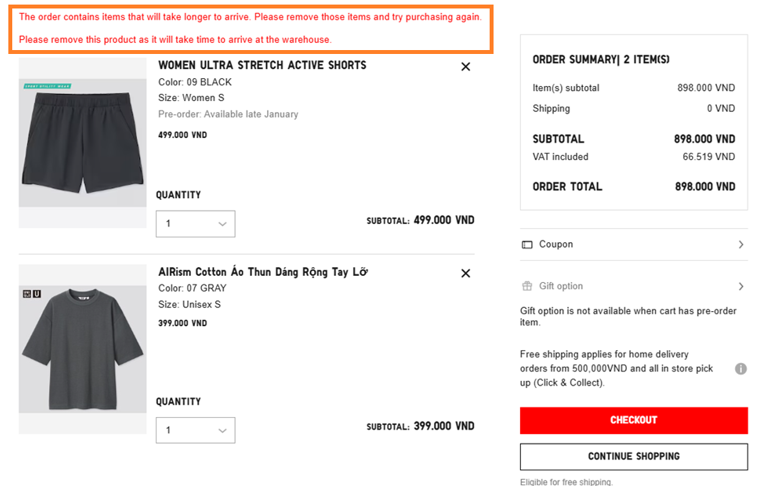Click the Coupon label text

[x=556, y=245]
